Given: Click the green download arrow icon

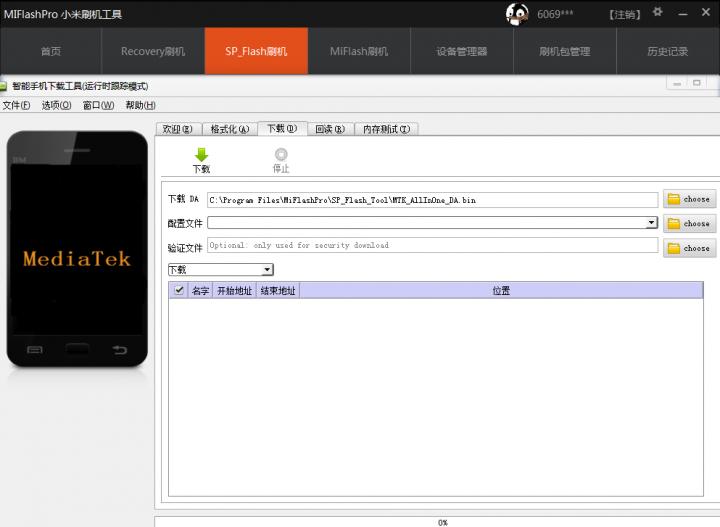Looking at the screenshot, I should 201,155.
